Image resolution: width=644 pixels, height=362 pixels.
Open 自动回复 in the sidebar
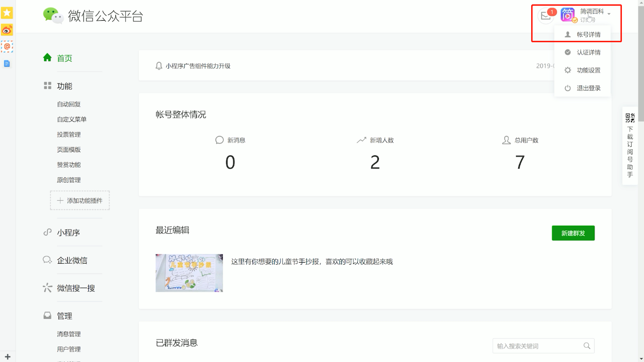pyautogui.click(x=69, y=104)
